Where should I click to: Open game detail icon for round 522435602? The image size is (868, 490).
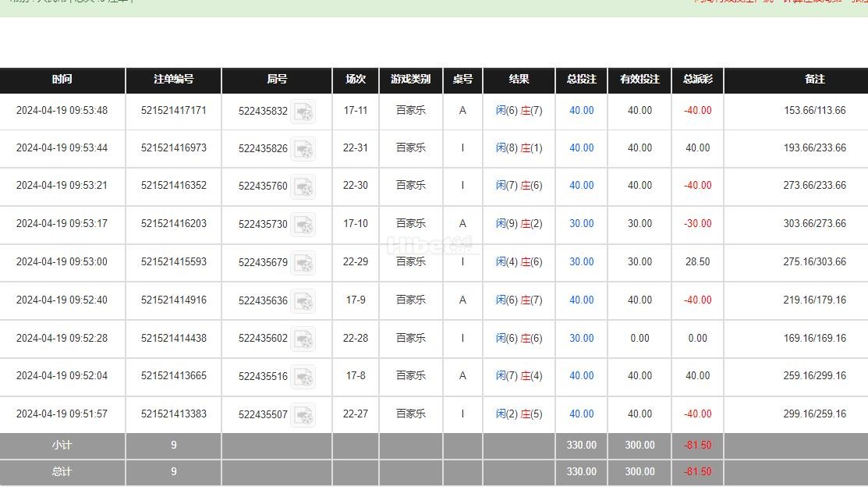point(303,339)
